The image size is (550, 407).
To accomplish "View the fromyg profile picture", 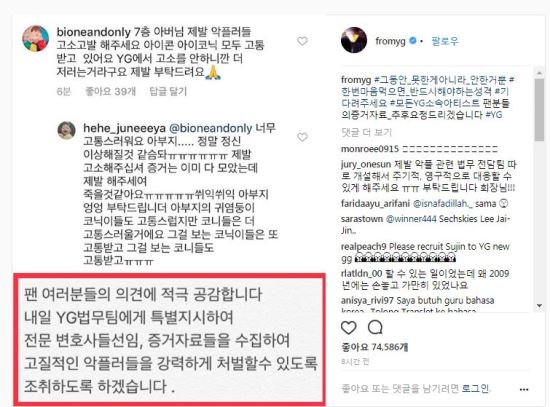I will [354, 41].
